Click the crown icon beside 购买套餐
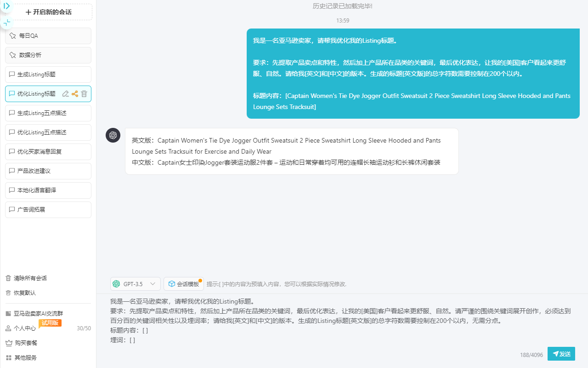This screenshot has width=588, height=368. (7, 343)
